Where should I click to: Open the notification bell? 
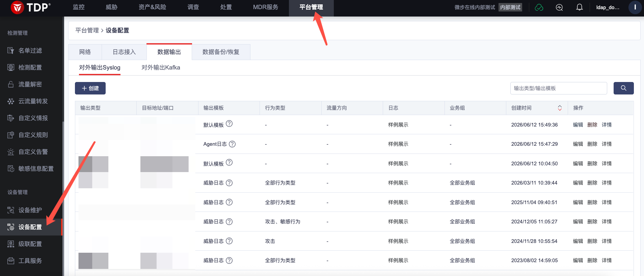coord(580,7)
